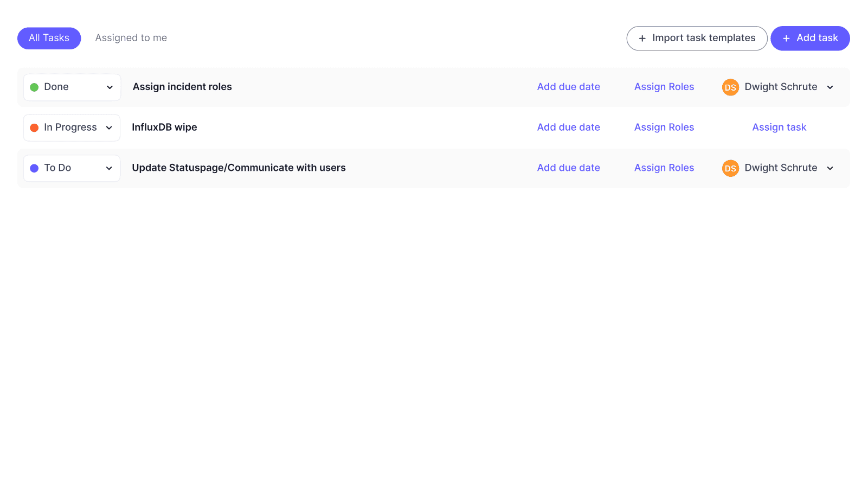Click Assign task on the InfluxDB wipe row
The image size is (868, 497).
pos(779,127)
